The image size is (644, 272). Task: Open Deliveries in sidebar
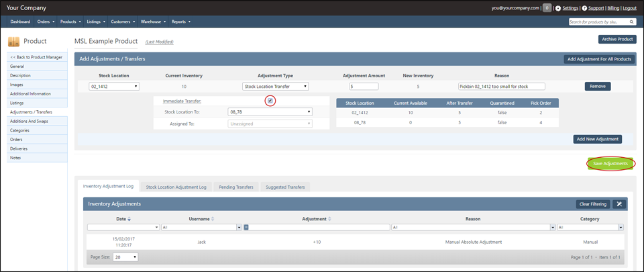click(x=37, y=148)
